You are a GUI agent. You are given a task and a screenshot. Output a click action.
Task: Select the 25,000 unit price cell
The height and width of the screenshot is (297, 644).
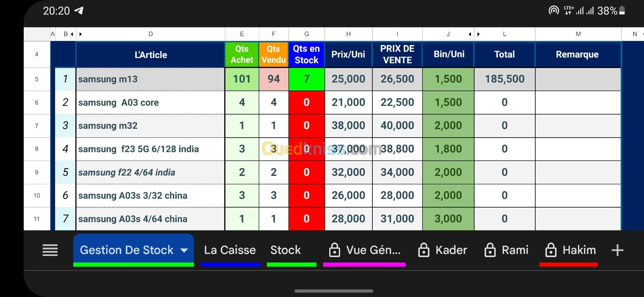point(349,79)
